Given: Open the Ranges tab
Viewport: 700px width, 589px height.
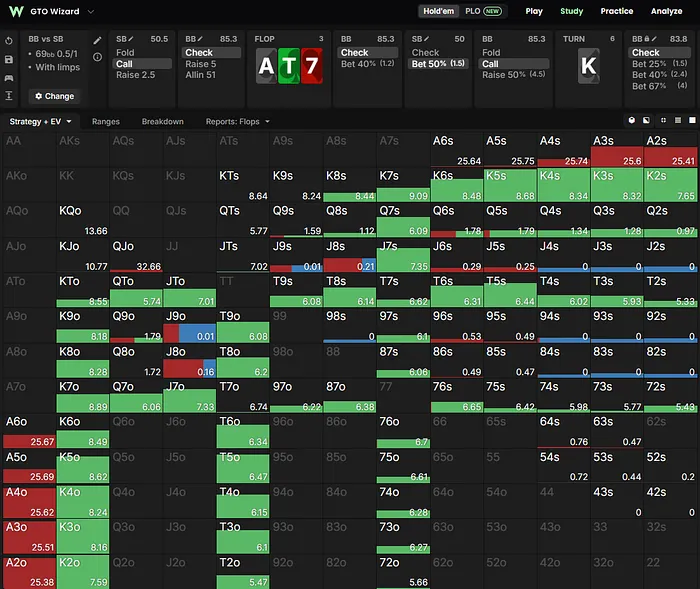Looking at the screenshot, I should [x=106, y=121].
